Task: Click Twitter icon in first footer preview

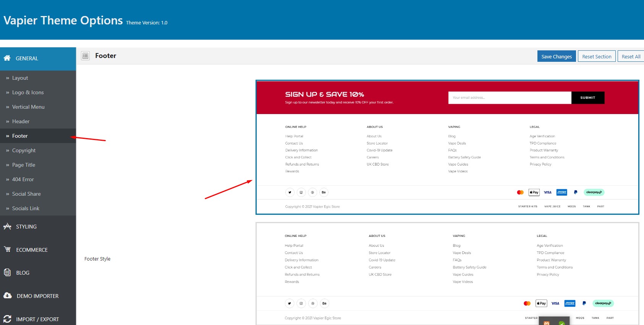Action: pyautogui.click(x=290, y=192)
